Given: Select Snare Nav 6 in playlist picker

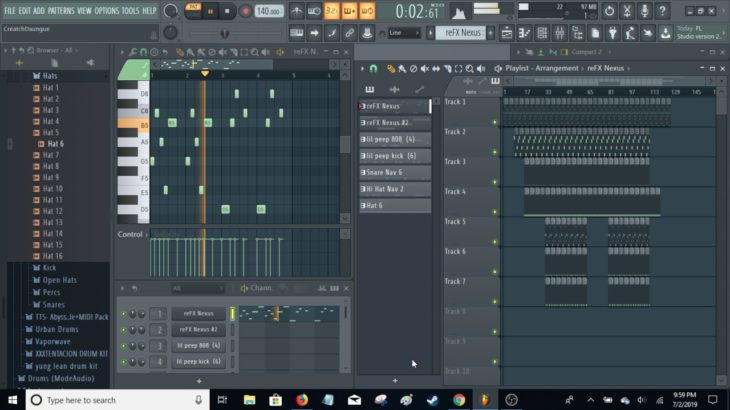Looking at the screenshot, I should 395,172.
